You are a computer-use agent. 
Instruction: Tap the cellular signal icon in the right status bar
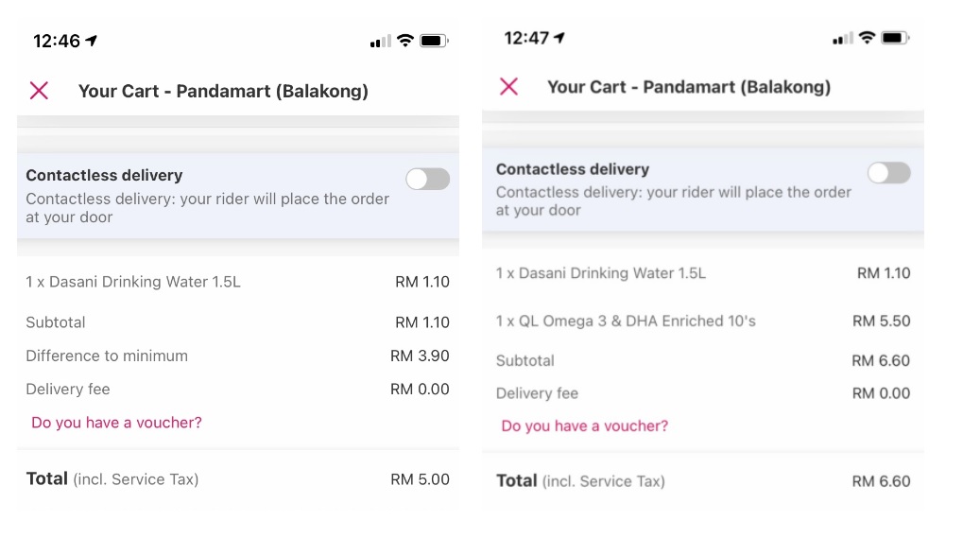(x=842, y=39)
